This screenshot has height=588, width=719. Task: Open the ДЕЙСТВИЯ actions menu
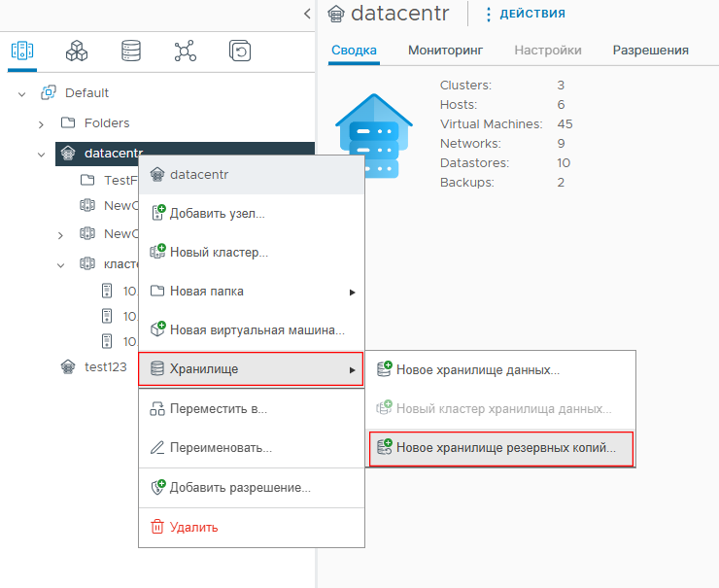tap(531, 14)
